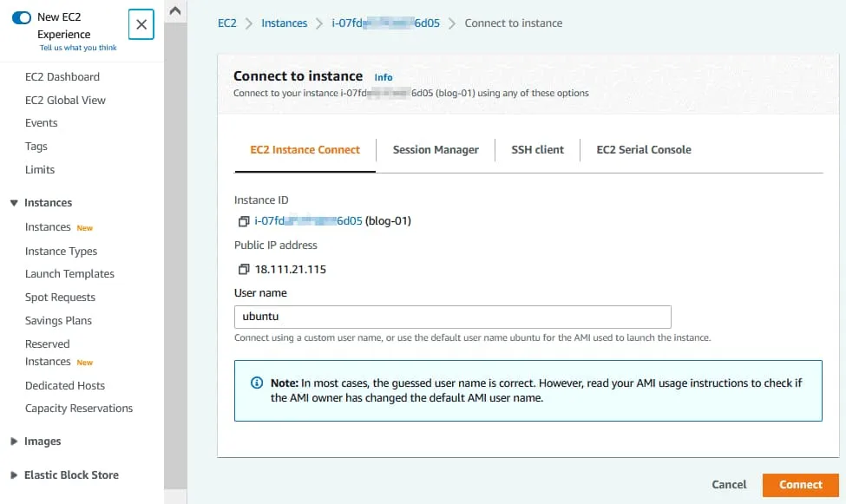846x504 pixels.
Task: Click 'Tell us what you think' link
Action: click(x=78, y=48)
